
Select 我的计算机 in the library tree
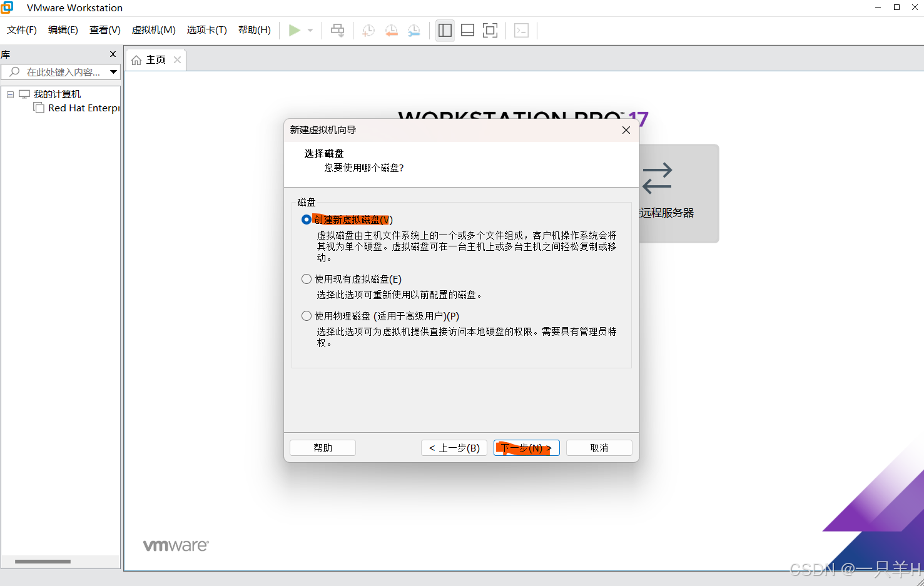57,94
